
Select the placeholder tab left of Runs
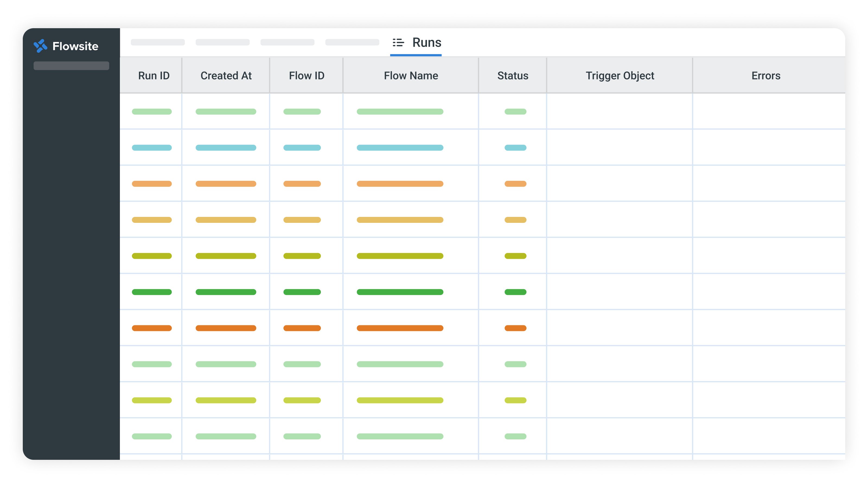(x=352, y=43)
